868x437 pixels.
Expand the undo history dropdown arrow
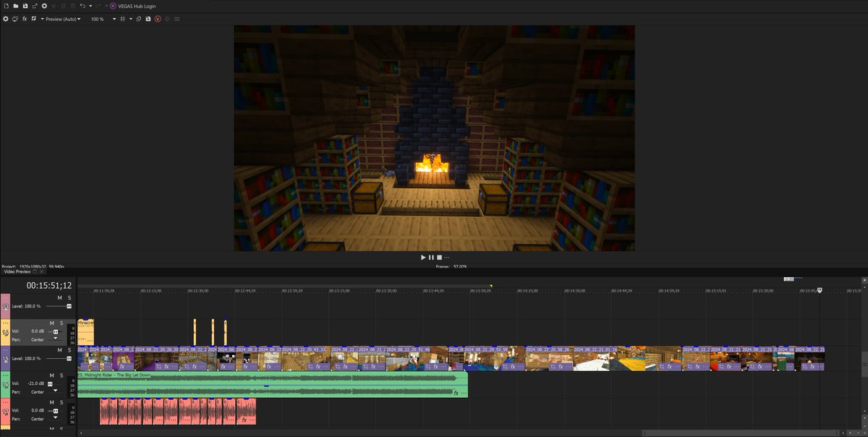click(90, 6)
